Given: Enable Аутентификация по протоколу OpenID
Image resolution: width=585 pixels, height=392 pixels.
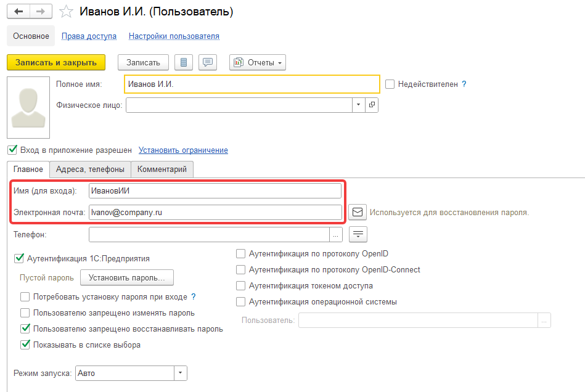Looking at the screenshot, I should (x=240, y=254).
